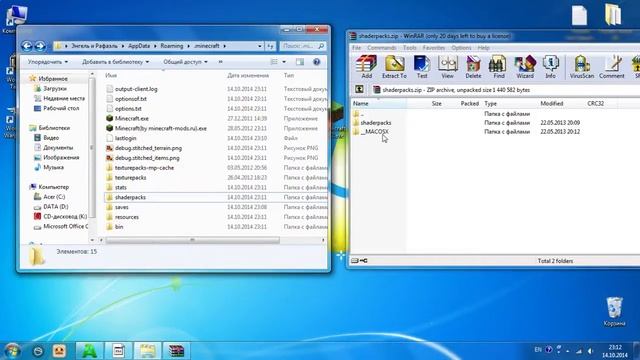
Task: Open the address bar history dropdown
Action: click(x=260, y=46)
